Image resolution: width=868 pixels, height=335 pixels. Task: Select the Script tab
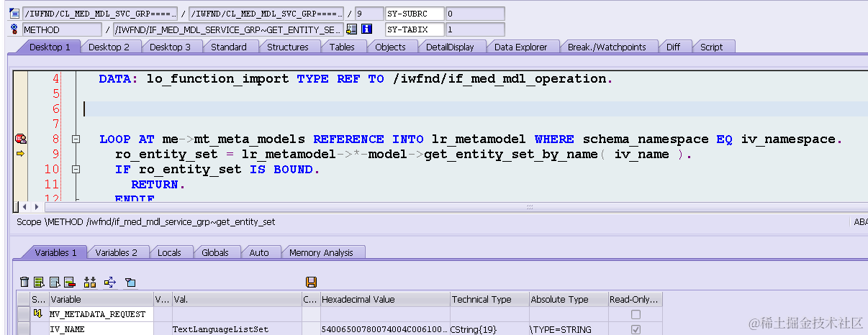pyautogui.click(x=711, y=47)
